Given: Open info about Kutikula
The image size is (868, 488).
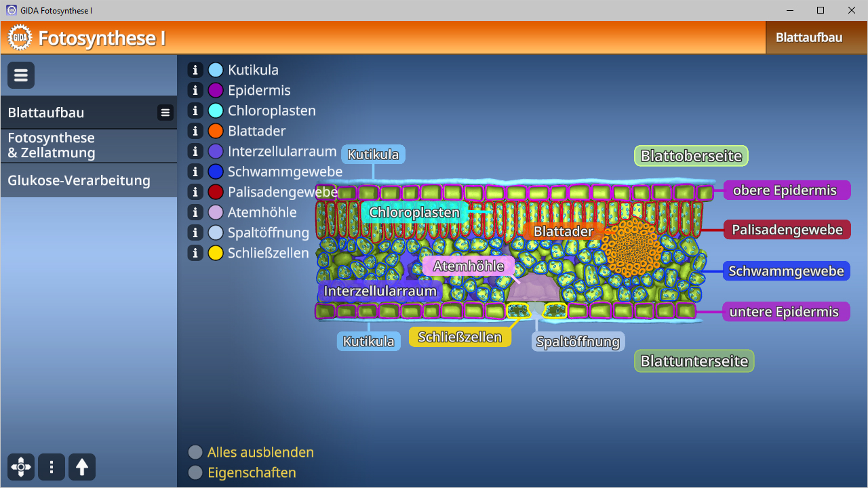Looking at the screenshot, I should (195, 70).
